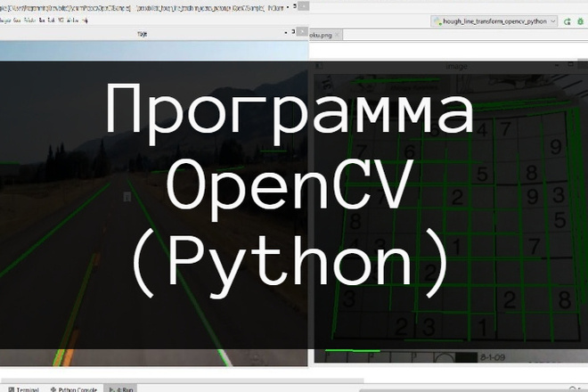Image resolution: width=588 pixels, height=392 pixels.
Task: Click the green Run icon in toolbar
Action: [x=568, y=21]
